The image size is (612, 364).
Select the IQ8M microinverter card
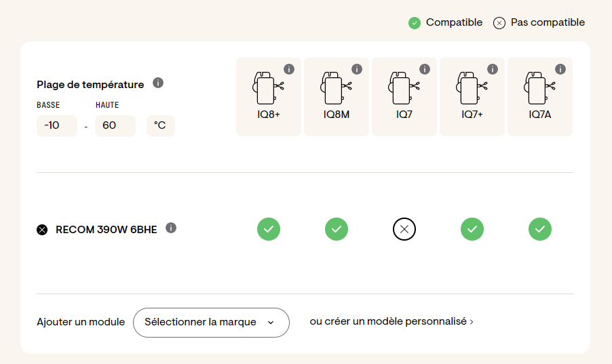337,97
